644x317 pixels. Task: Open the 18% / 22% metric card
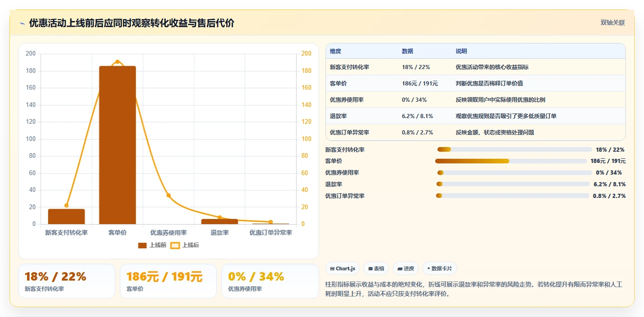pos(67,281)
